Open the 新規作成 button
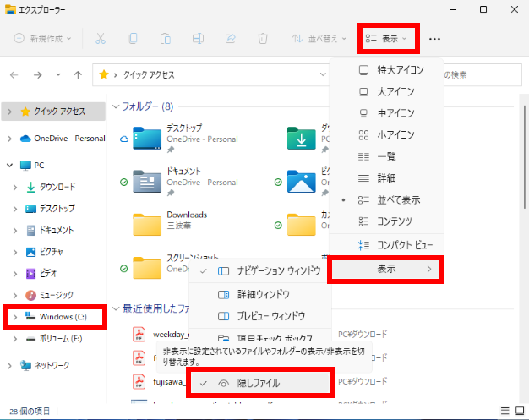 [x=42, y=39]
